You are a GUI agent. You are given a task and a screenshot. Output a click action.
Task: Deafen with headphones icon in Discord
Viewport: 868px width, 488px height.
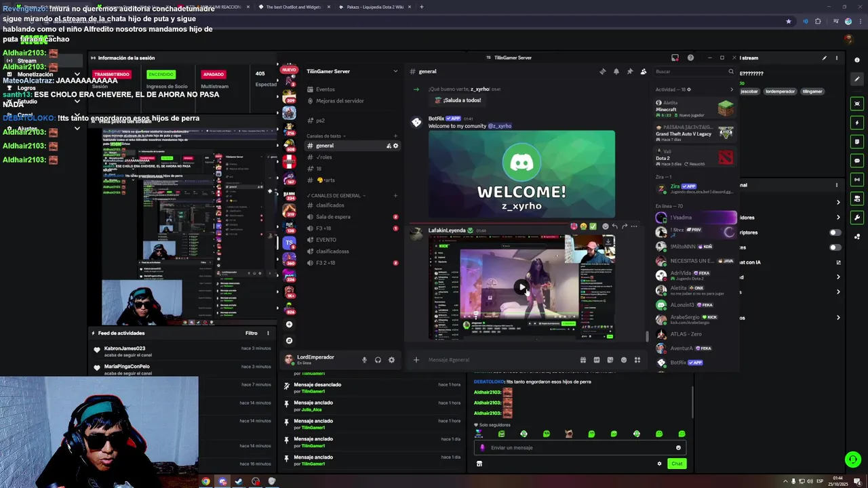378,360
